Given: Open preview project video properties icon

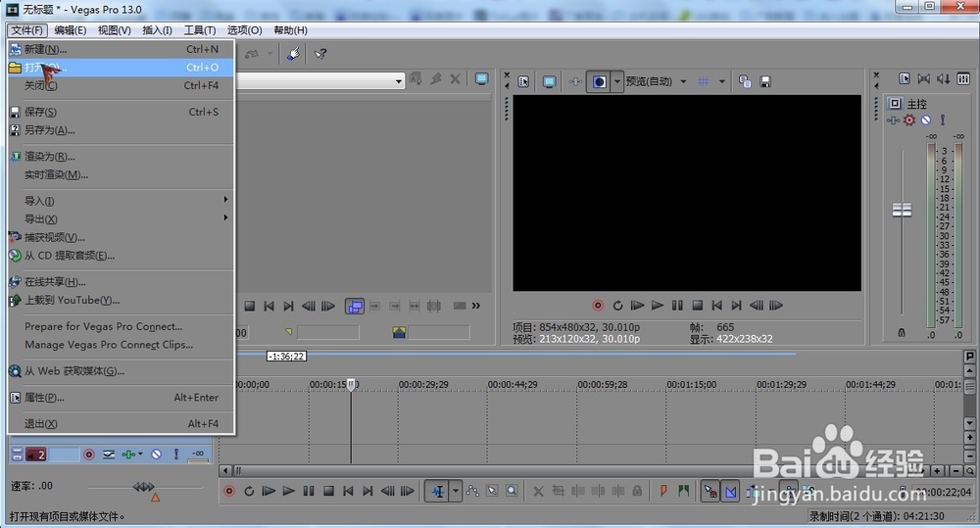Looking at the screenshot, I should coord(523,81).
